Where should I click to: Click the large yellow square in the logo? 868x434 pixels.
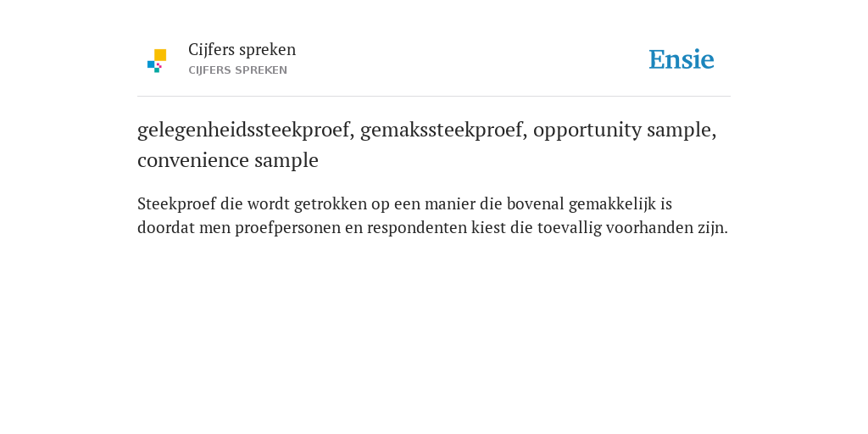click(160, 55)
